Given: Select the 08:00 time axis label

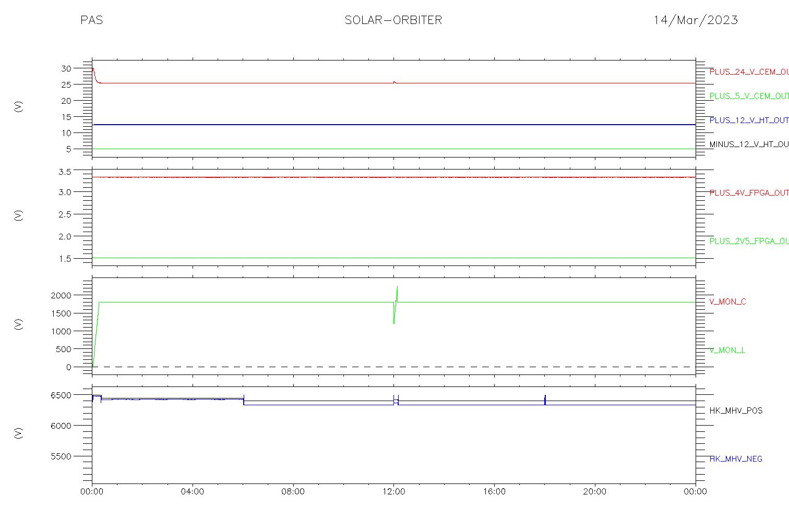Looking at the screenshot, I should [x=293, y=491].
